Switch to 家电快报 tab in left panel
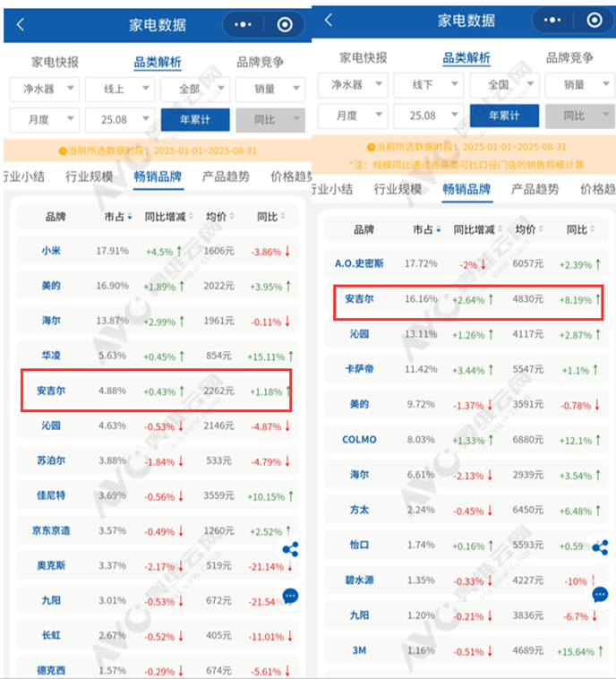Image resolution: width=616 pixels, height=679 pixels. (56, 63)
